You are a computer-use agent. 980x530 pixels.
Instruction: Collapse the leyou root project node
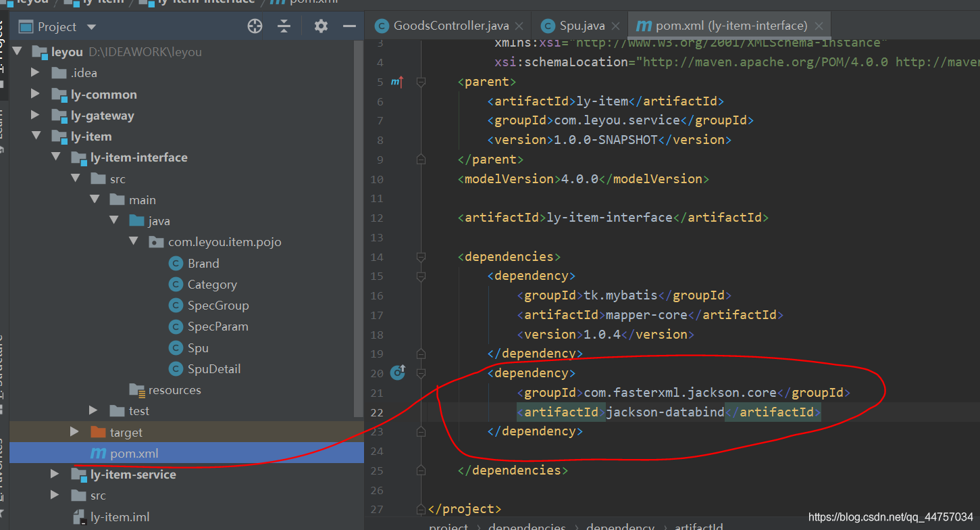[17, 52]
